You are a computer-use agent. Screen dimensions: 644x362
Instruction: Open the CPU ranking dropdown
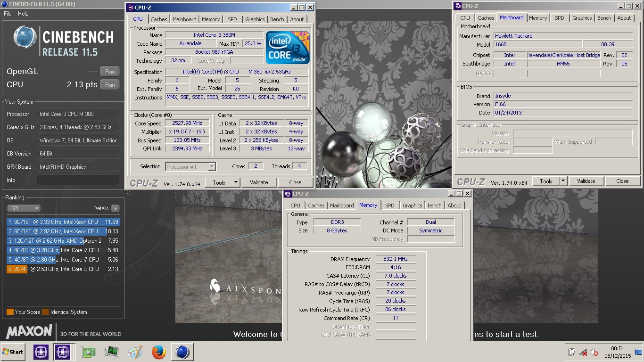click(x=24, y=208)
